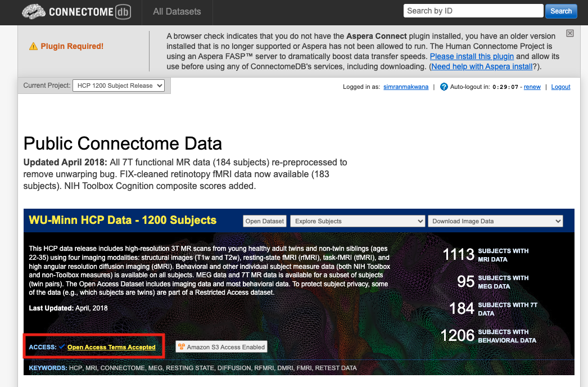Click the Amazon S3 Access Enabled button

point(221,347)
